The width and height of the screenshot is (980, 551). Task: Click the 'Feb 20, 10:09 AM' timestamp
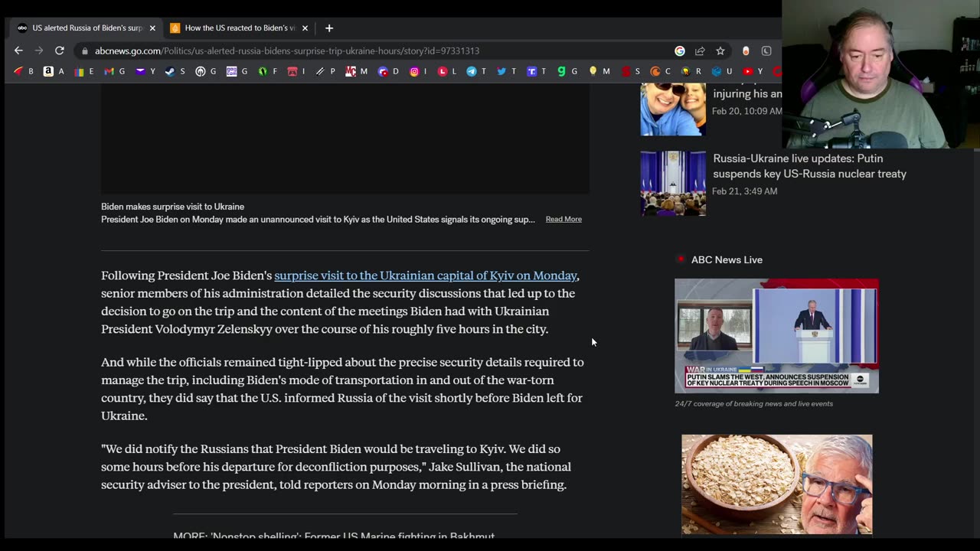click(746, 111)
